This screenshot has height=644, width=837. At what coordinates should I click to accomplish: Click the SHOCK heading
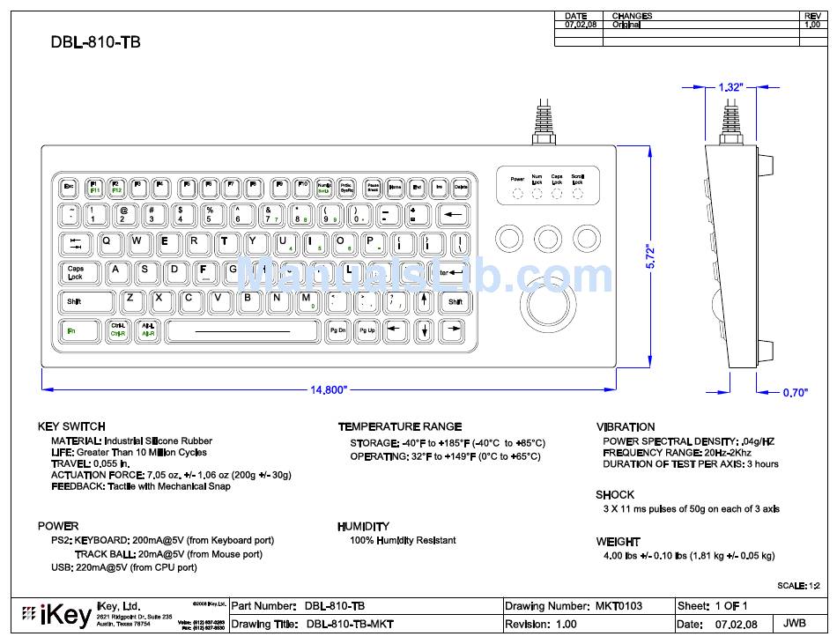(616, 494)
